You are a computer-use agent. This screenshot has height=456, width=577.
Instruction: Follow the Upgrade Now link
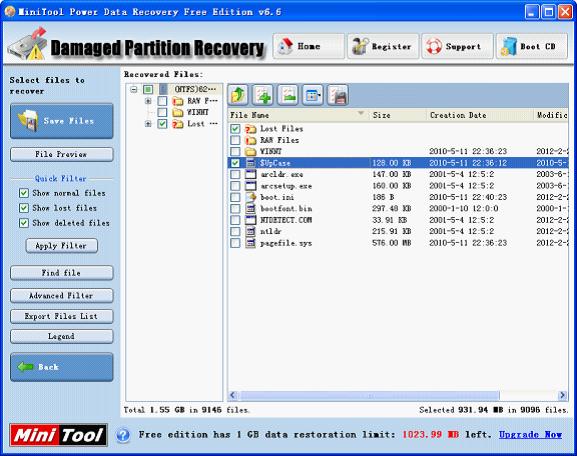(530, 435)
